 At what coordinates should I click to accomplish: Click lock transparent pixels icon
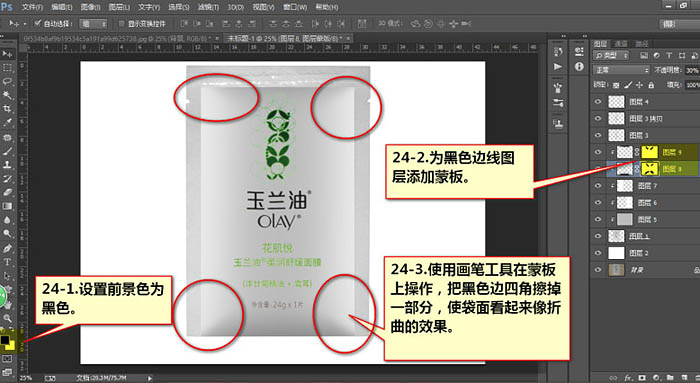616,85
